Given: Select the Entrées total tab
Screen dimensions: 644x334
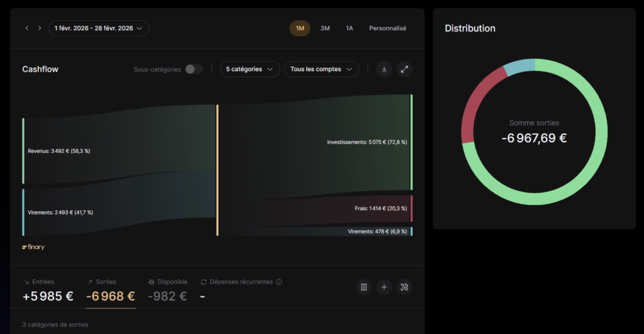Looking at the screenshot, I should (x=48, y=291).
